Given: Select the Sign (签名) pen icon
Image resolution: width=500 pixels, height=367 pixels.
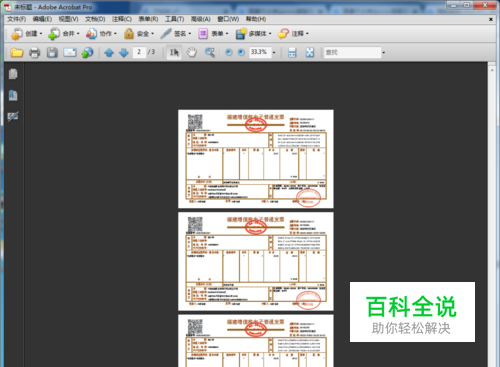Looking at the screenshot, I should click(x=166, y=34).
